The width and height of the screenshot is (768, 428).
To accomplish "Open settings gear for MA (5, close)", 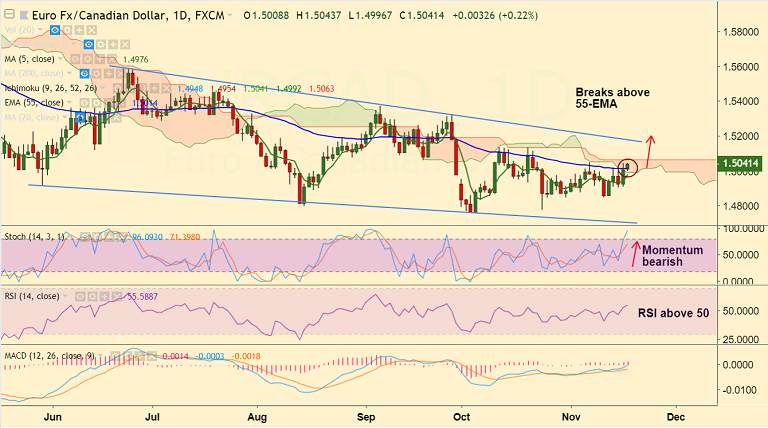I will click(x=88, y=59).
